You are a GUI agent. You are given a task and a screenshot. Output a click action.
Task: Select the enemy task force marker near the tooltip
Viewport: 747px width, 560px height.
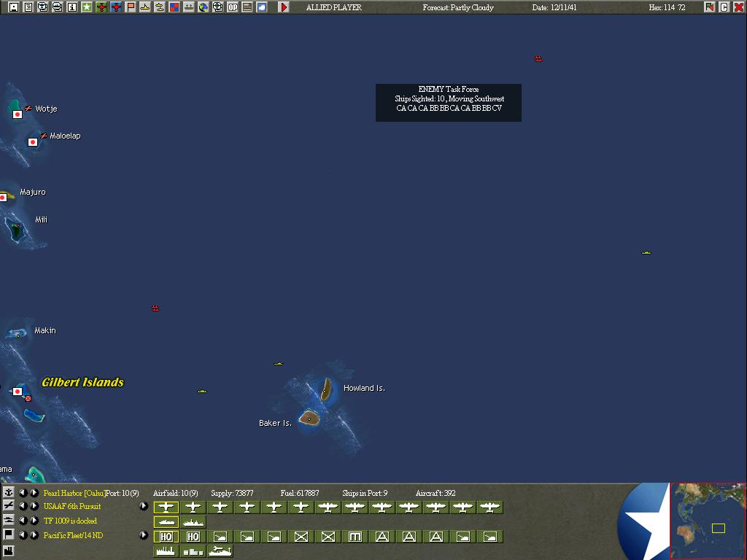coord(538,58)
